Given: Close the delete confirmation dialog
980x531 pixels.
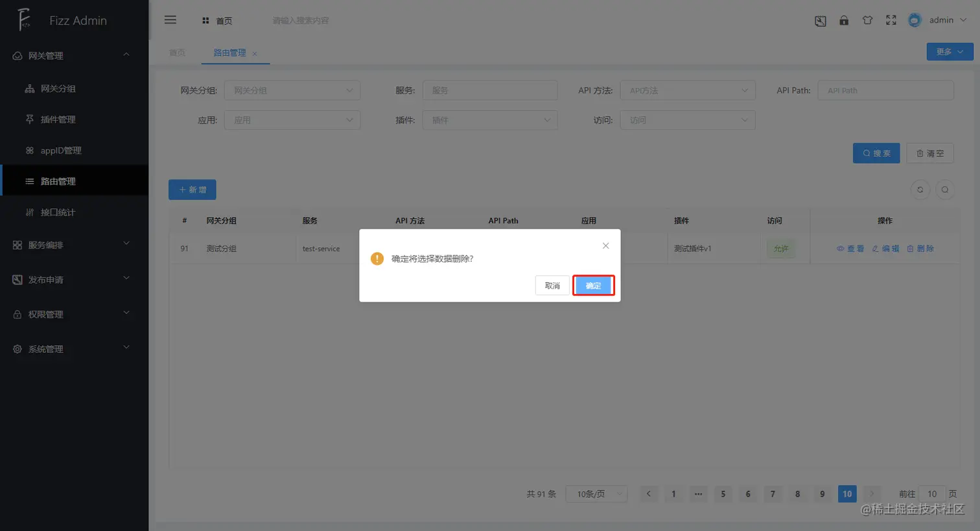Looking at the screenshot, I should 605,245.
